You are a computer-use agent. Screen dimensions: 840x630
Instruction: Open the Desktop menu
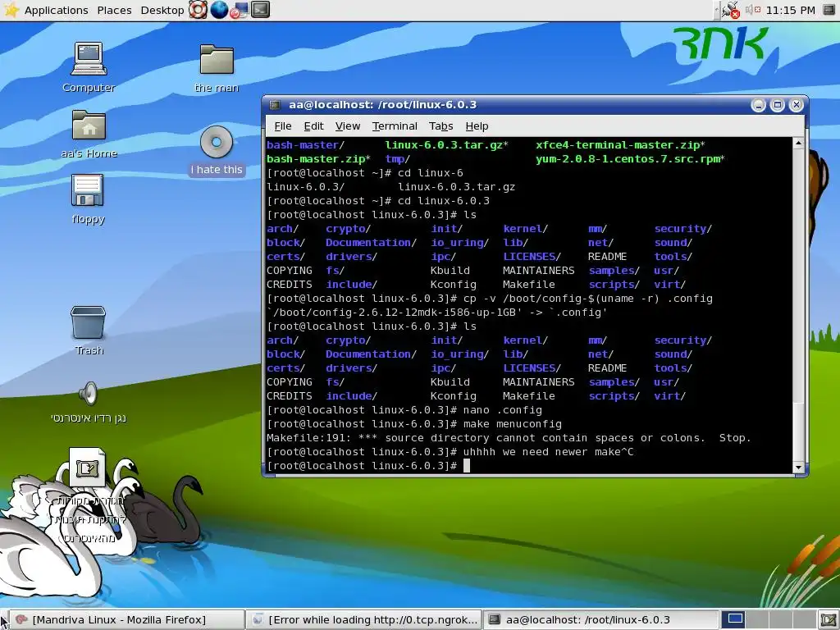(x=162, y=10)
